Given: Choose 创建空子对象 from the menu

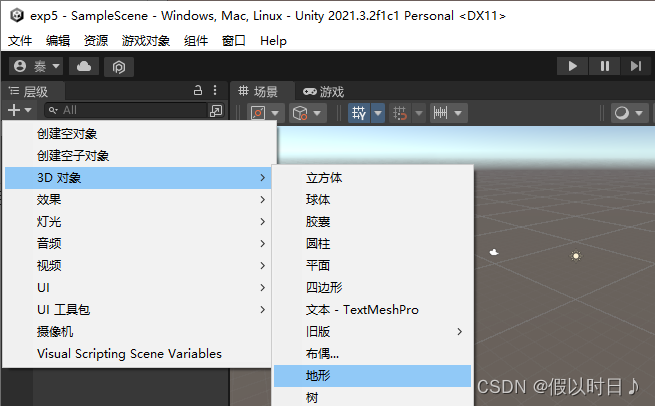Looking at the screenshot, I should pyautogui.click(x=138, y=156).
